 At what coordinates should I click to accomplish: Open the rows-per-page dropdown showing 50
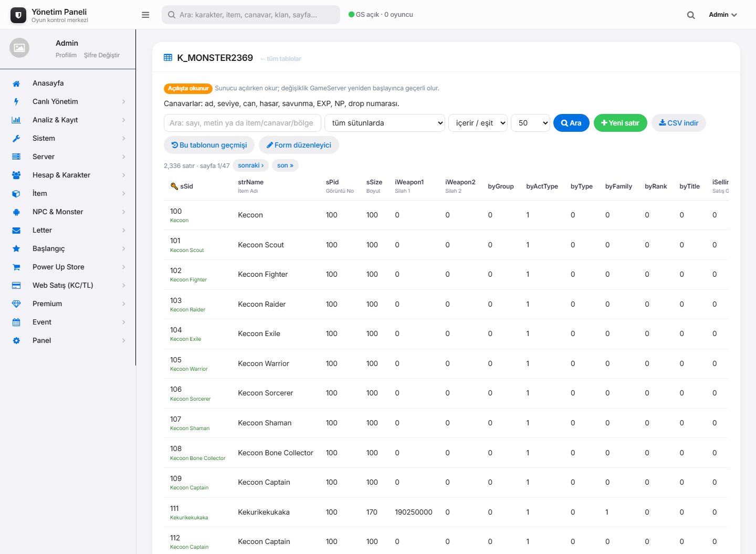coord(530,123)
